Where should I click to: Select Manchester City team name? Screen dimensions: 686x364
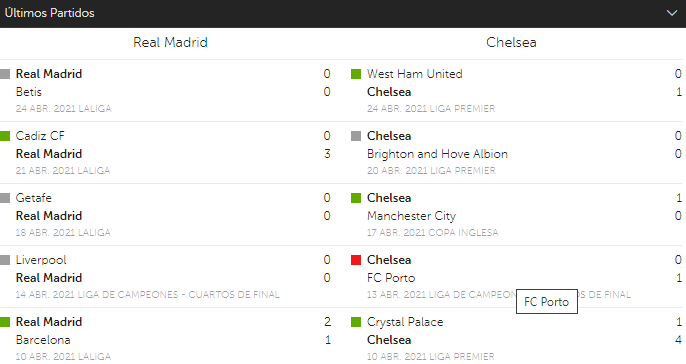tap(411, 216)
